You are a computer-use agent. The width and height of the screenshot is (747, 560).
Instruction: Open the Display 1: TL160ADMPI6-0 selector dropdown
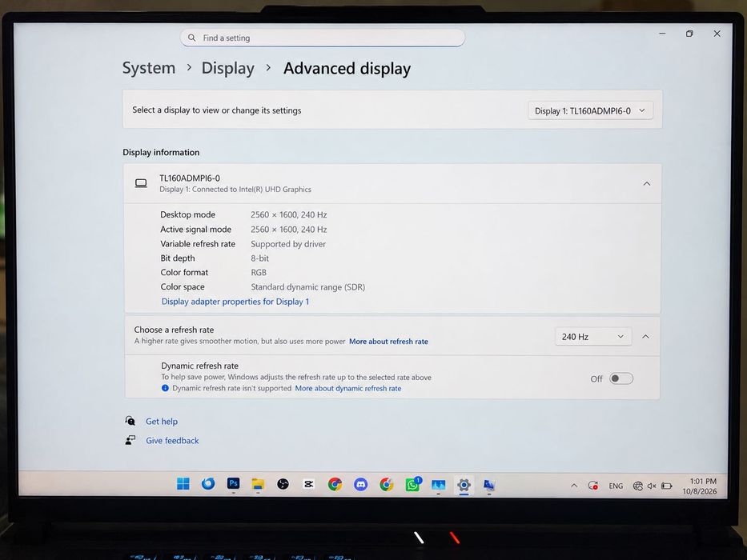coord(590,110)
